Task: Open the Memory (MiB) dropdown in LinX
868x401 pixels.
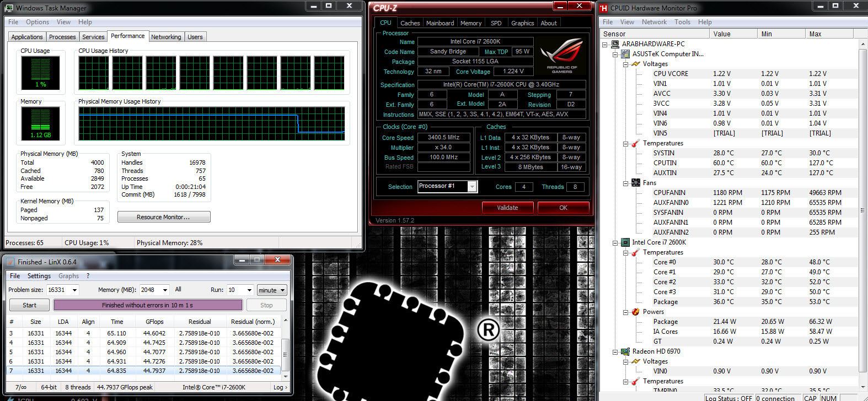Action: 165,290
